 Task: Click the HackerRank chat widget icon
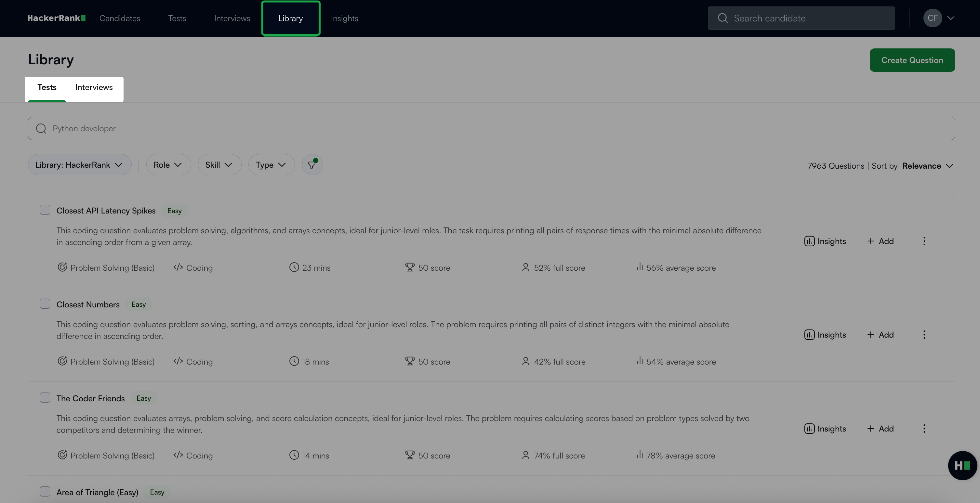[x=962, y=465]
